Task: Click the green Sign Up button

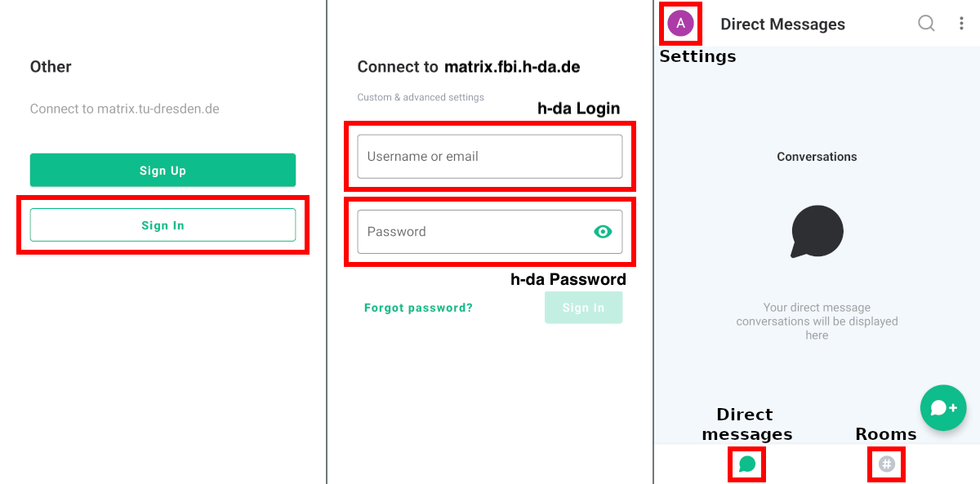Action: [x=163, y=171]
